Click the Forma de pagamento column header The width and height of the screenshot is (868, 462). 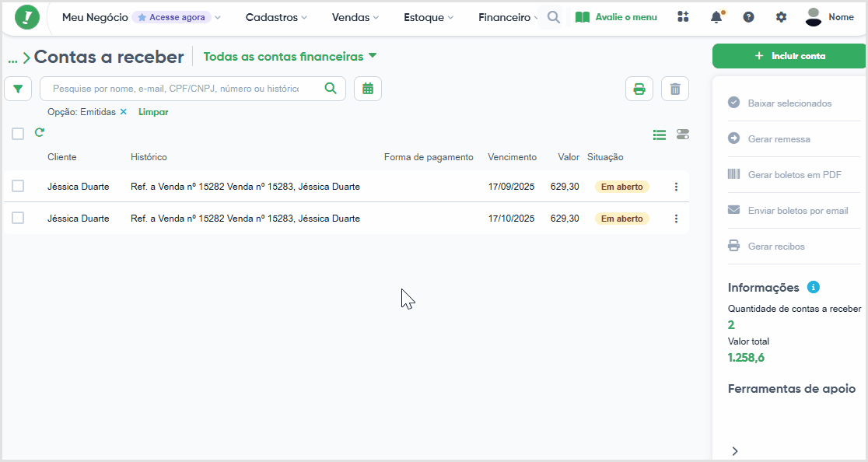pos(429,157)
